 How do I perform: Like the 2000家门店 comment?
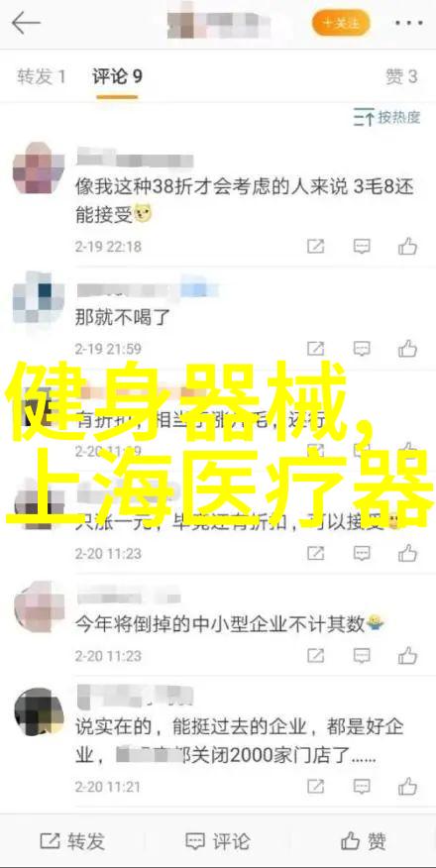click(x=407, y=786)
